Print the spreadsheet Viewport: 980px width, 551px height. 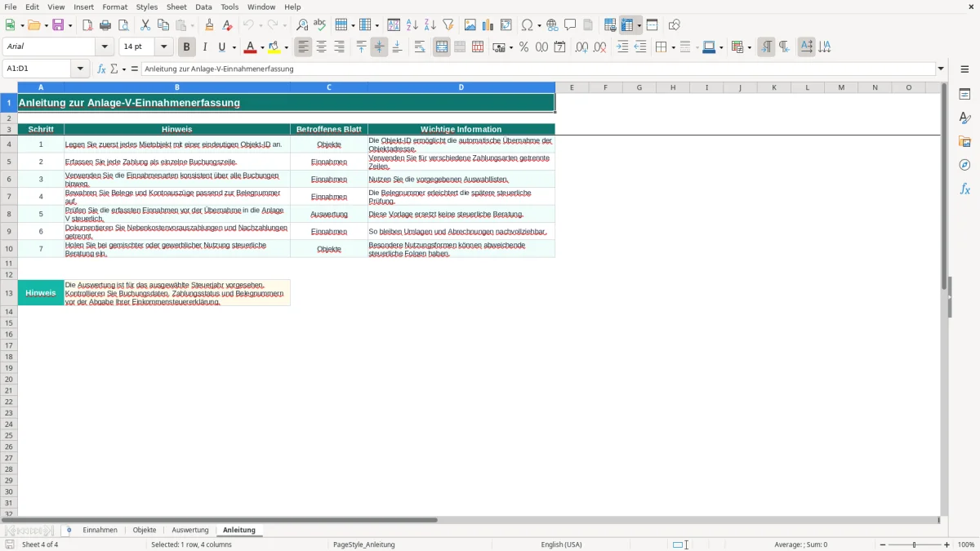(x=105, y=25)
